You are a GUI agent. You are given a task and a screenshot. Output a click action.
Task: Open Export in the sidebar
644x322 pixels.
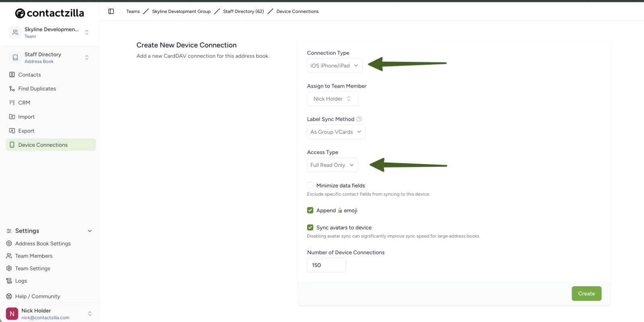click(x=51, y=131)
